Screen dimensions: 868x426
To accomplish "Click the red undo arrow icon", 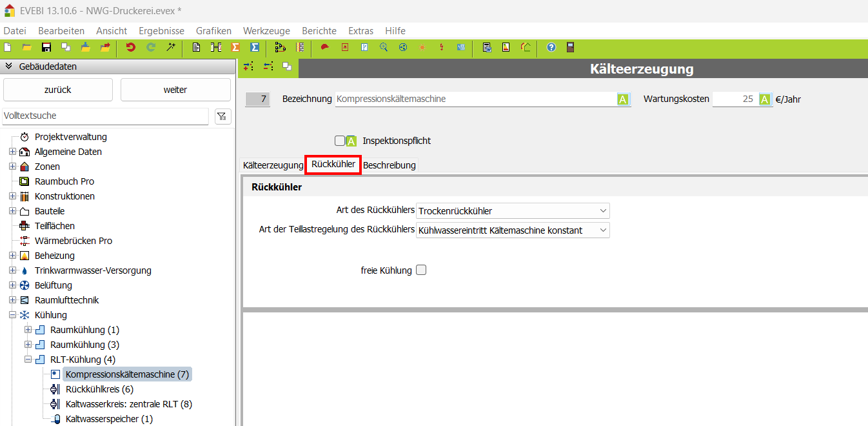I will [131, 47].
